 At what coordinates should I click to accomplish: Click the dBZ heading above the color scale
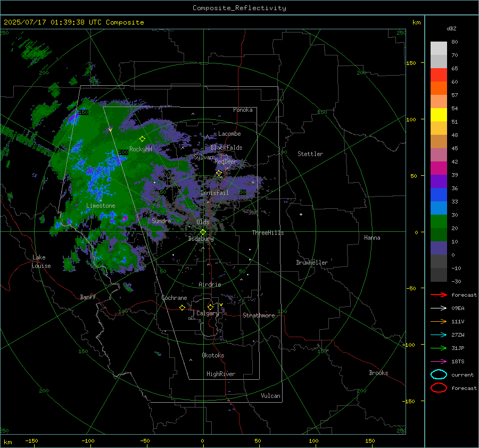tap(451, 28)
